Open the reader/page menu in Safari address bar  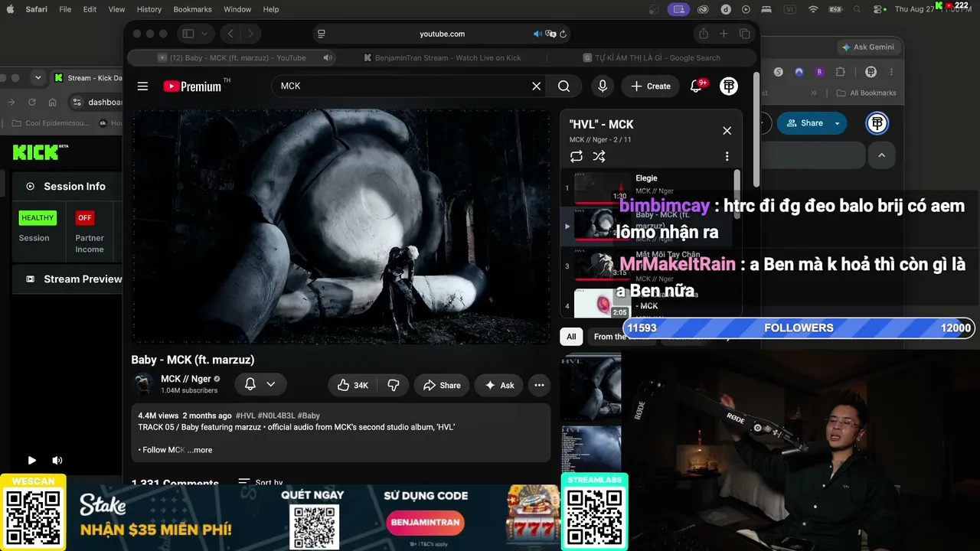tap(322, 34)
